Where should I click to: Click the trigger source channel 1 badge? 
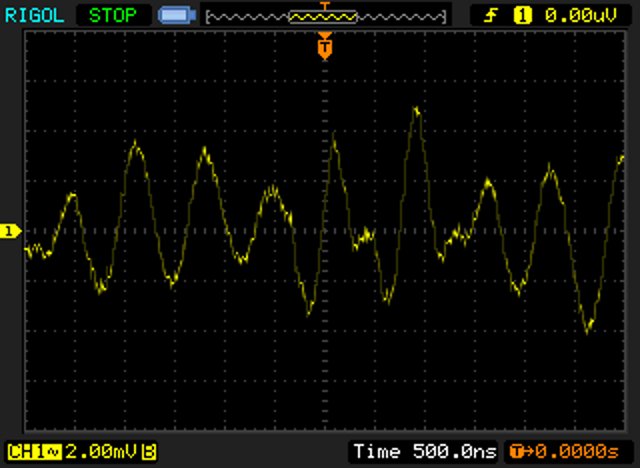tap(522, 16)
